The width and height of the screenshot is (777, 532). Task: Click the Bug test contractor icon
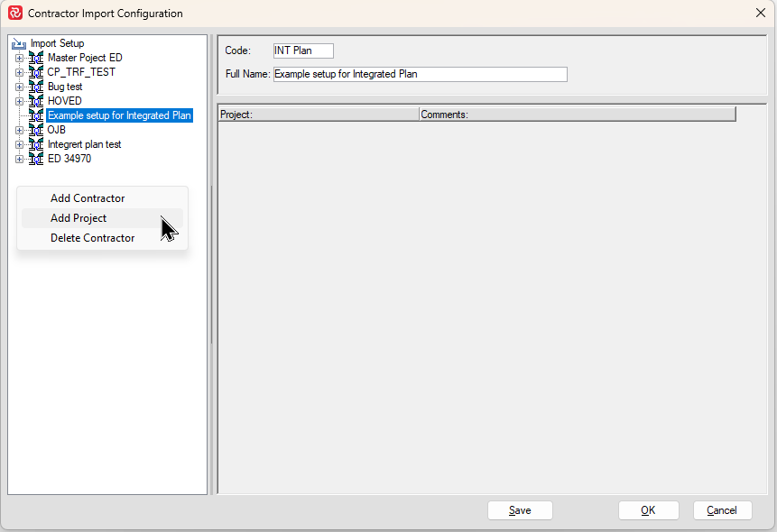coord(36,87)
